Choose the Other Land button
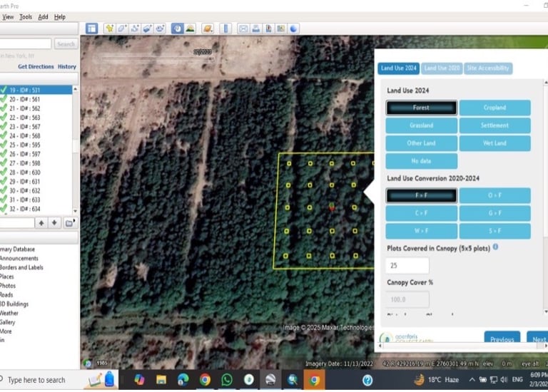 click(x=421, y=143)
